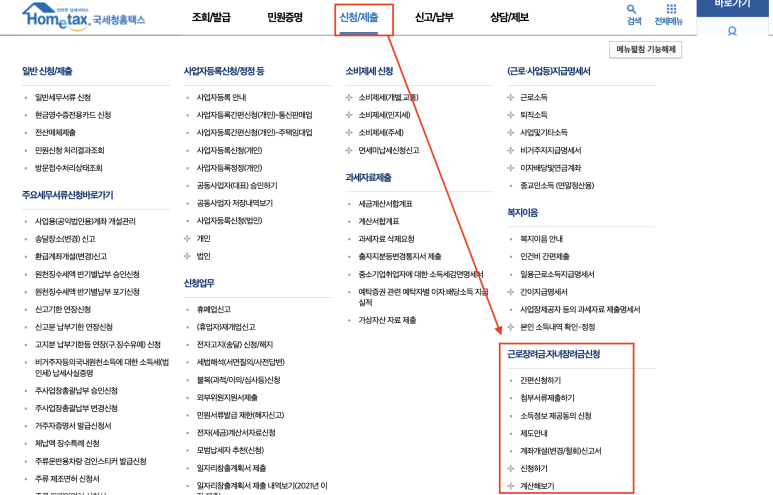Open 신고기한 연장신청 link

pos(63,309)
